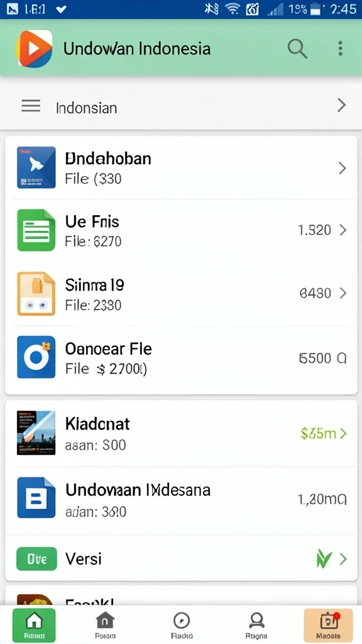Image resolution: width=362 pixels, height=644 pixels.
Task: Tap the blue Dndahoban file icon
Action: (x=36, y=167)
